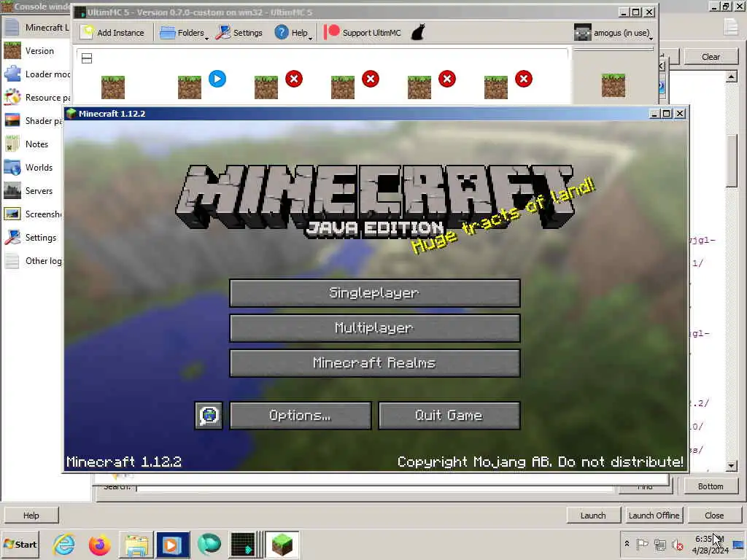Collapse the instance group in UltimMC
747x560 pixels.
87,58
